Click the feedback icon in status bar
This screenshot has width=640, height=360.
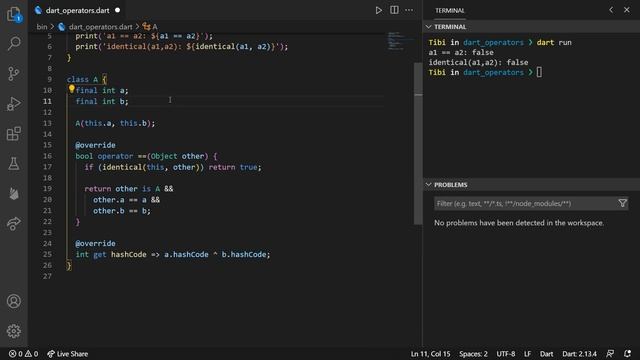click(x=610, y=353)
